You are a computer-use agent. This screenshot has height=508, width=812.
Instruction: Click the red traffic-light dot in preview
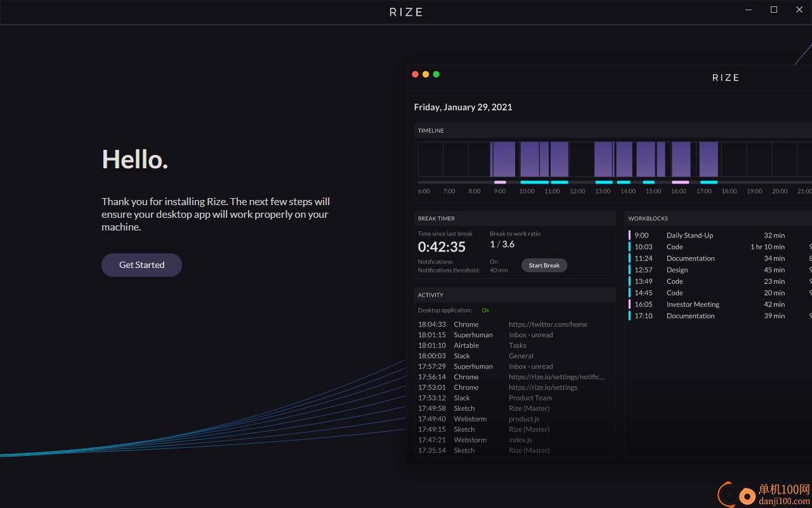[416, 74]
